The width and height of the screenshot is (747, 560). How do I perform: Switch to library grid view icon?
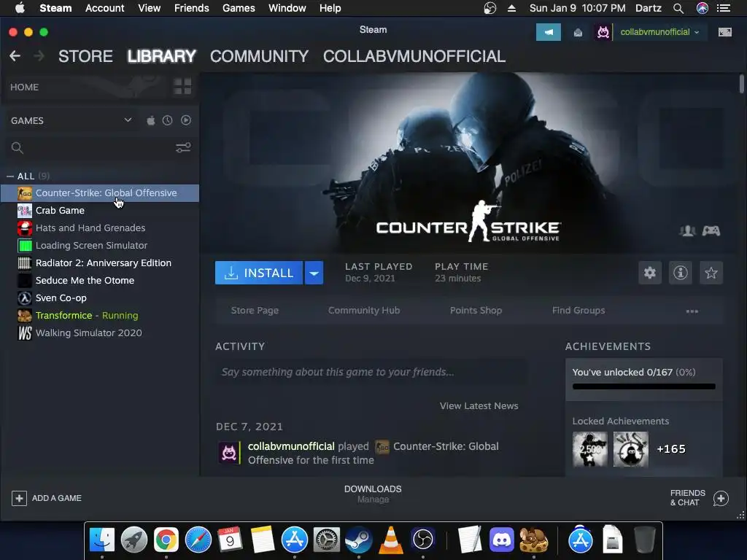pyautogui.click(x=182, y=87)
